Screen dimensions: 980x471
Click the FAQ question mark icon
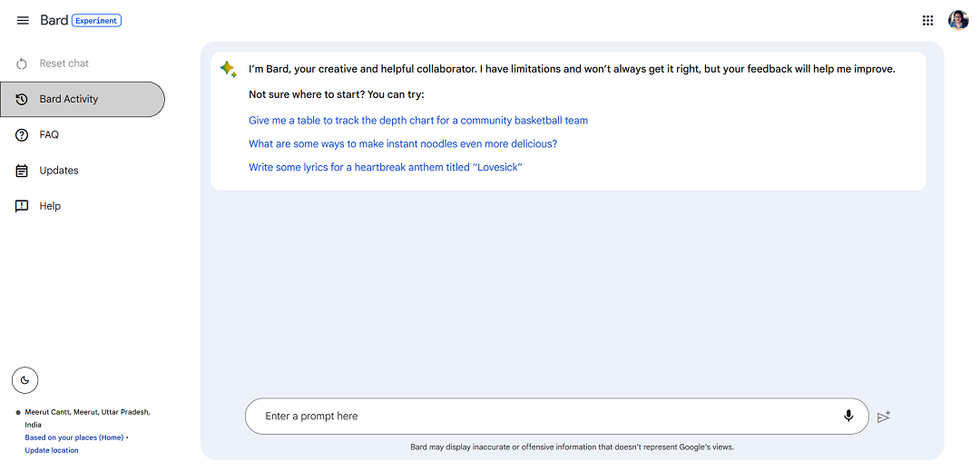[22, 135]
